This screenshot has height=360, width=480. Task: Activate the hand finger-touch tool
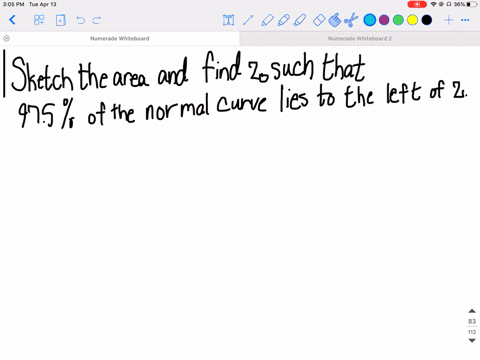click(335, 20)
